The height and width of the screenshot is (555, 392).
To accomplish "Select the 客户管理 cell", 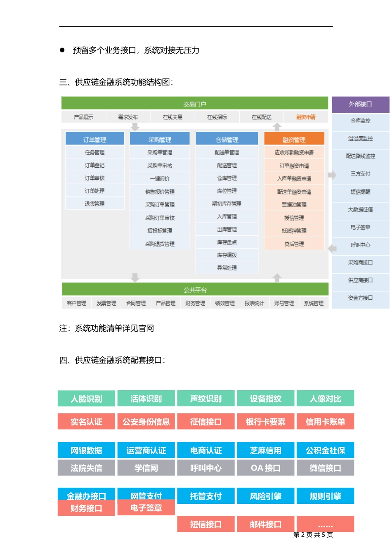I will (x=77, y=303).
